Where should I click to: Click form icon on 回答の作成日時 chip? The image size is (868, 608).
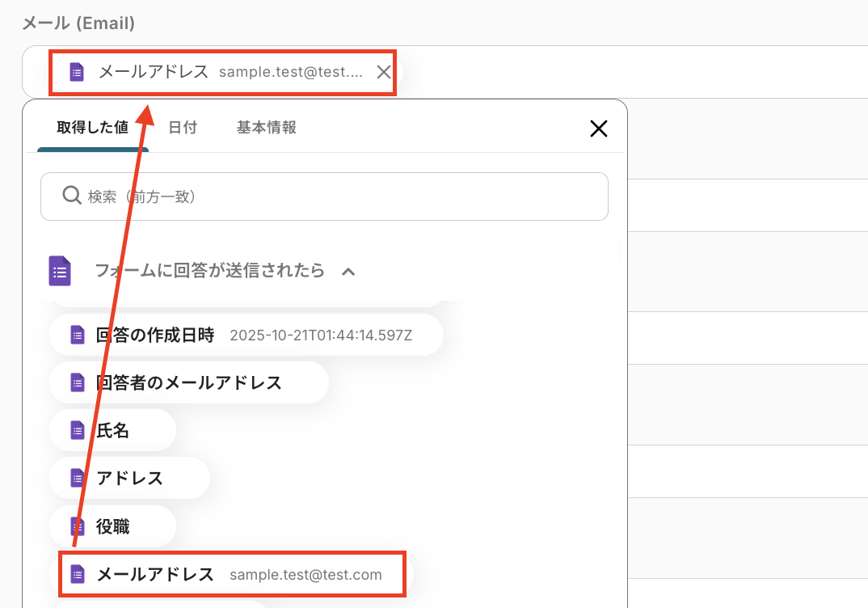click(x=77, y=335)
